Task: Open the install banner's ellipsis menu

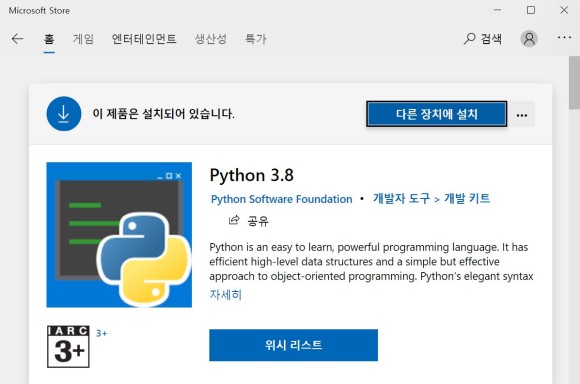Action: [522, 114]
